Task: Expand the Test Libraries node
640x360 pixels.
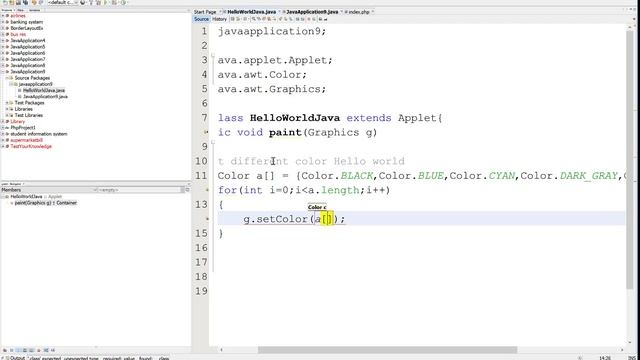Action: (x=7, y=115)
